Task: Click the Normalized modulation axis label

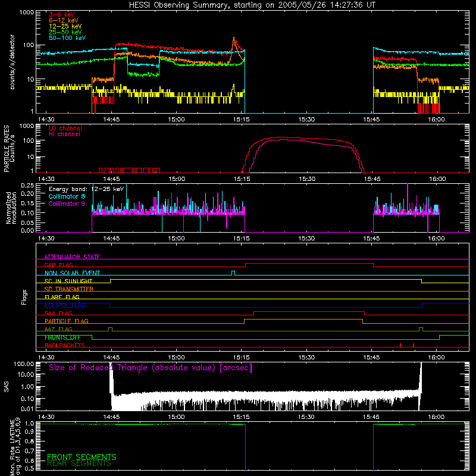Action: click(x=11, y=208)
